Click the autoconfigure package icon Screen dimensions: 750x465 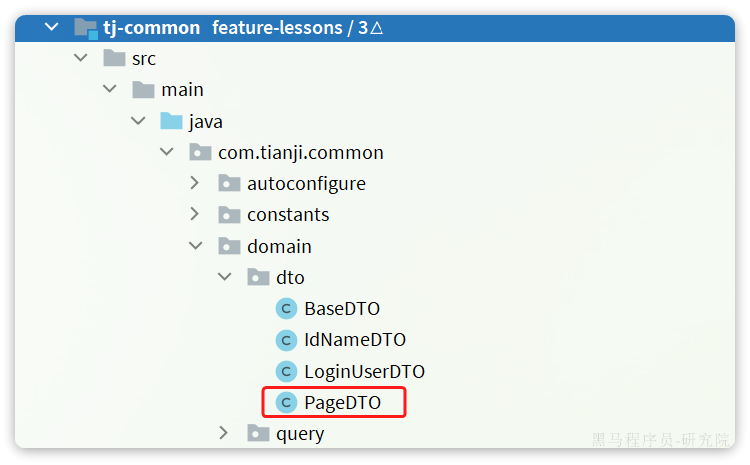229,183
